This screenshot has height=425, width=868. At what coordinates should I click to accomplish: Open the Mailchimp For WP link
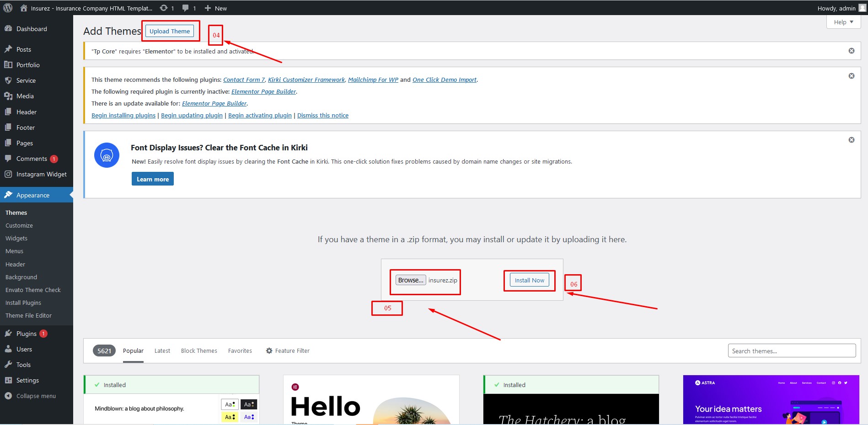(x=373, y=80)
